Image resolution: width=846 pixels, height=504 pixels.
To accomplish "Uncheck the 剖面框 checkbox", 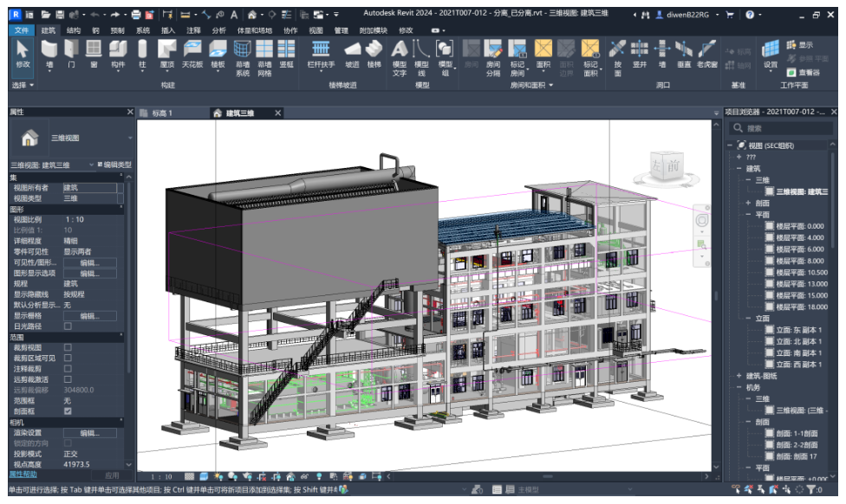I will coord(68,411).
